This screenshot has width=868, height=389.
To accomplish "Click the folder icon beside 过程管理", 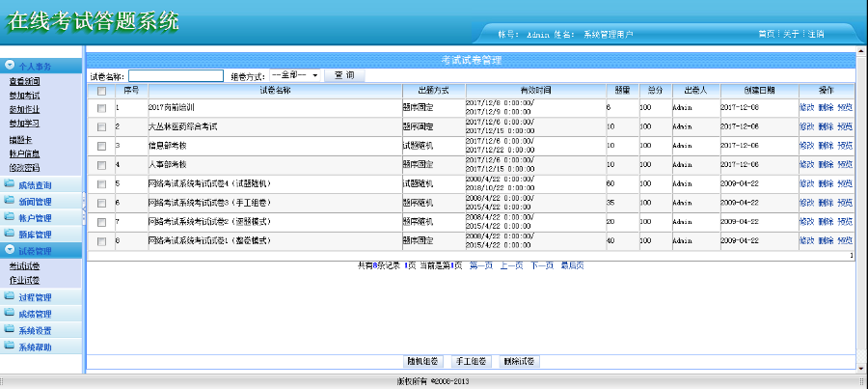I will pyautogui.click(x=9, y=297).
